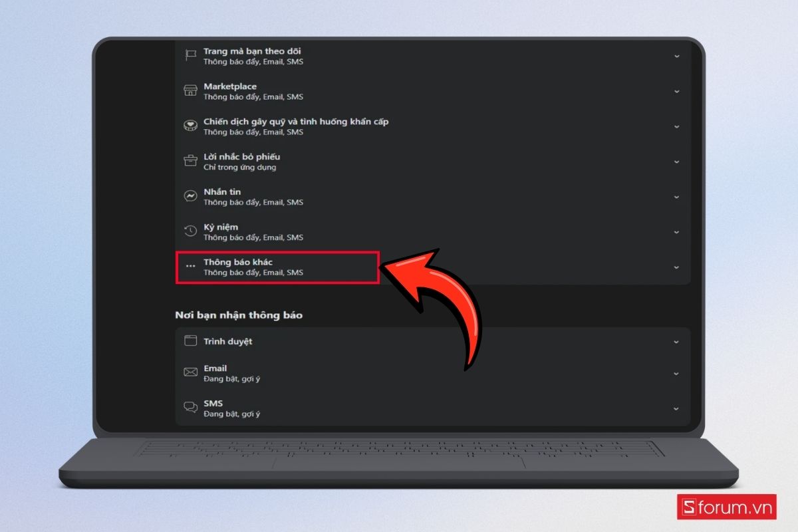
Task: Click the ballot box voting reminder icon
Action: coord(191,162)
